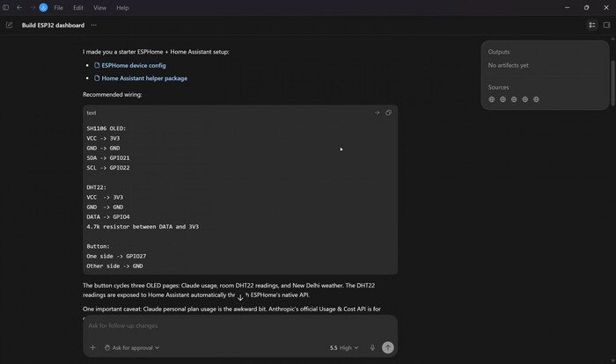
Task: Click the Outputs heading
Action: point(499,52)
